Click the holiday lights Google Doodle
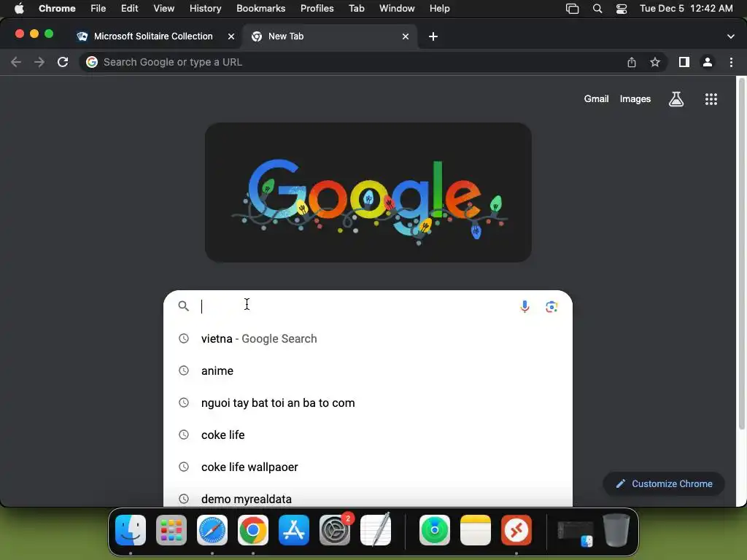 tap(368, 192)
